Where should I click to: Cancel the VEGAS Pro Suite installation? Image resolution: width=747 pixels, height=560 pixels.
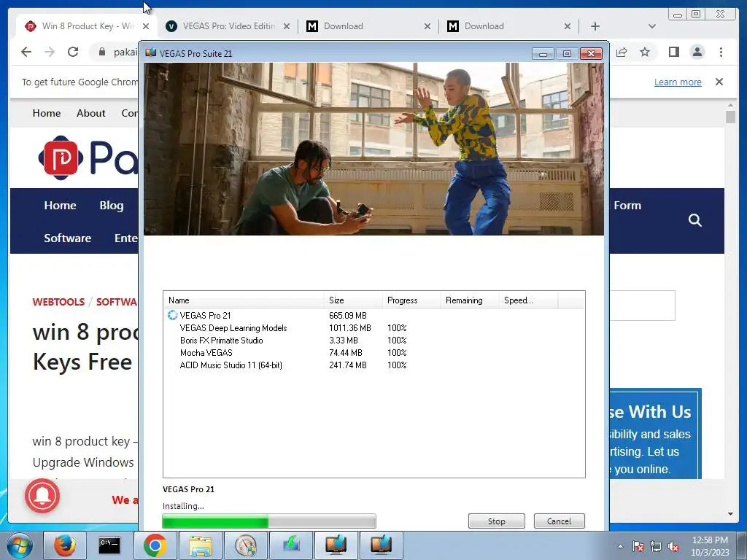pos(559,521)
